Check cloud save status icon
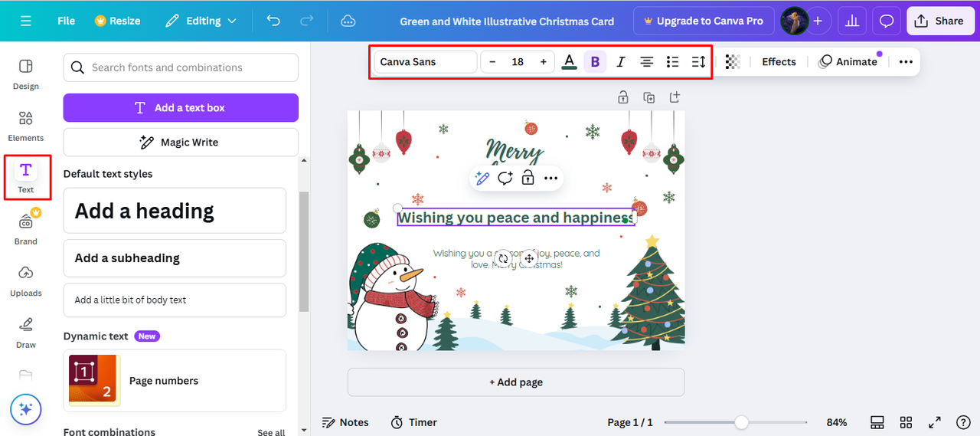This screenshot has height=436, width=980. tap(348, 21)
